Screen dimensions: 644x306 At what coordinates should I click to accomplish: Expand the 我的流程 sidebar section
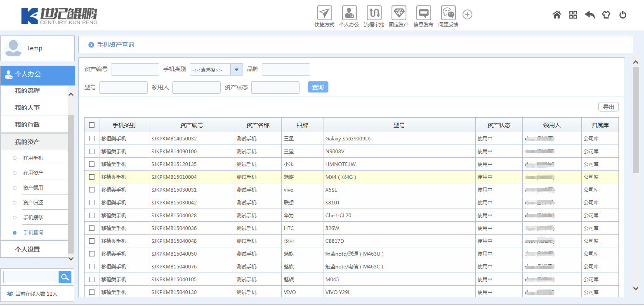click(x=28, y=91)
